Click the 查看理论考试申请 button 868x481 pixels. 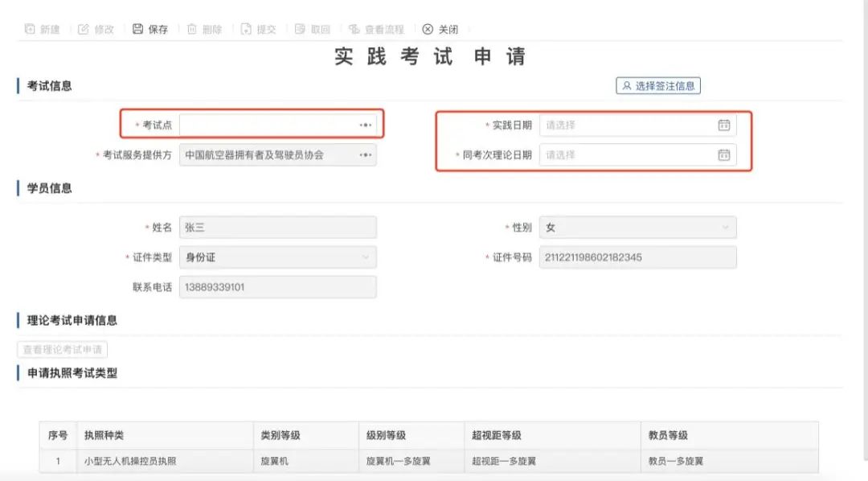pyautogui.click(x=62, y=349)
